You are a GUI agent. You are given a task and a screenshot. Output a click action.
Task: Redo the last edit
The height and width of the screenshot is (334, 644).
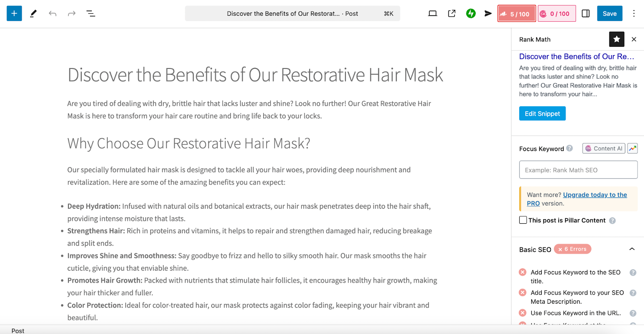tap(72, 13)
